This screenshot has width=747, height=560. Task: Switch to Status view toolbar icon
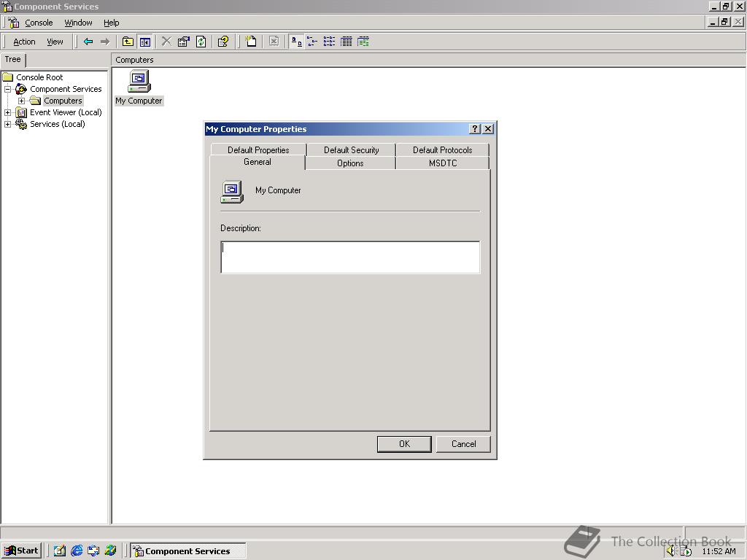(x=363, y=42)
